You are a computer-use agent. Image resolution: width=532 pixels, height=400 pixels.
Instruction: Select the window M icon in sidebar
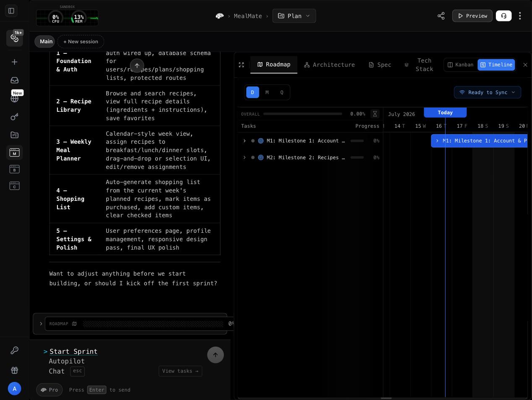coord(15,153)
